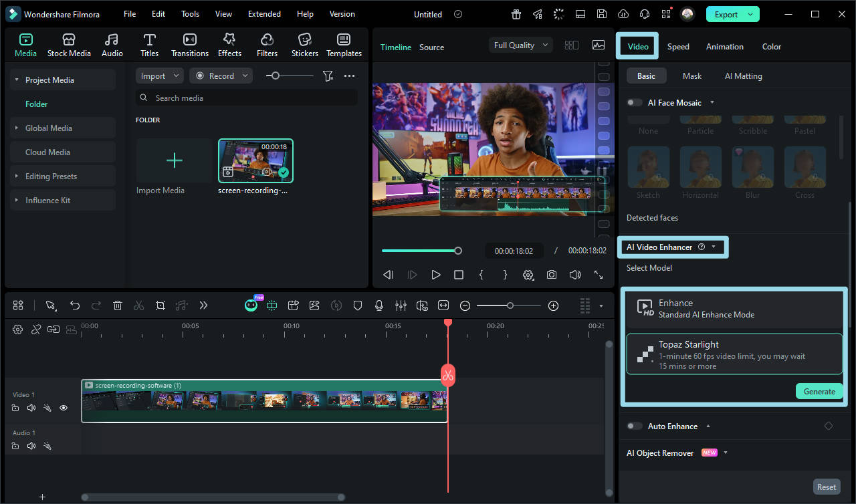The image size is (856, 504).
Task: Open the Effects panel
Action: pyautogui.click(x=229, y=44)
